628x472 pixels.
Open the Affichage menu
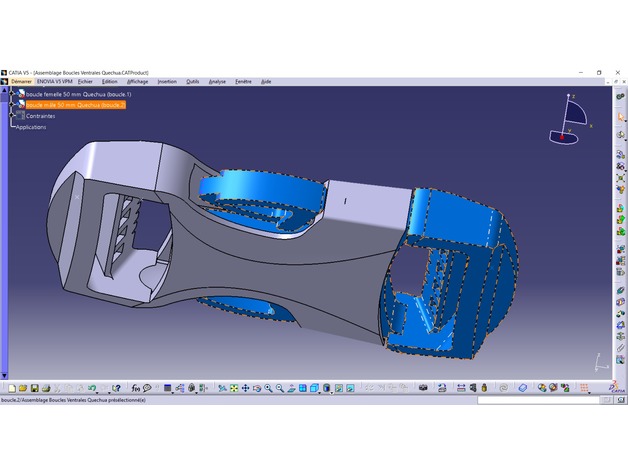tap(137, 81)
